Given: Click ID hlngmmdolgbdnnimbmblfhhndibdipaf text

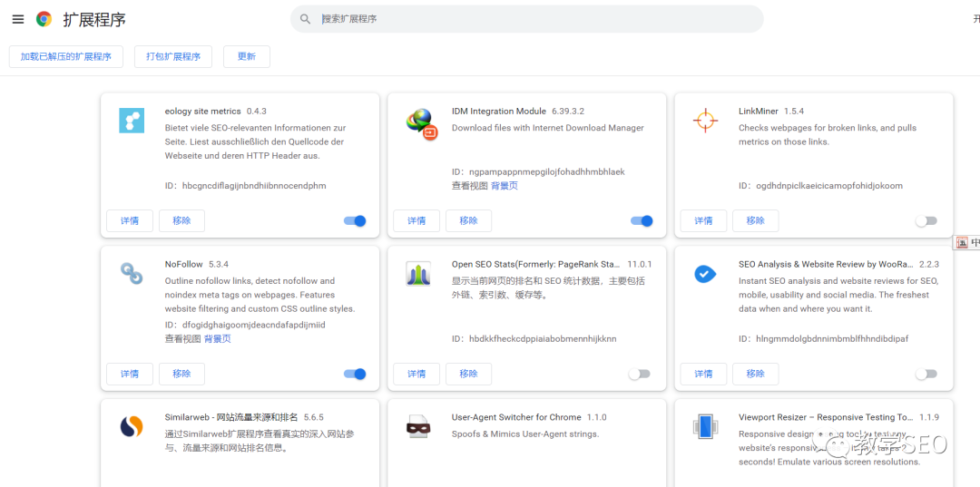Looking at the screenshot, I should click(x=823, y=338).
